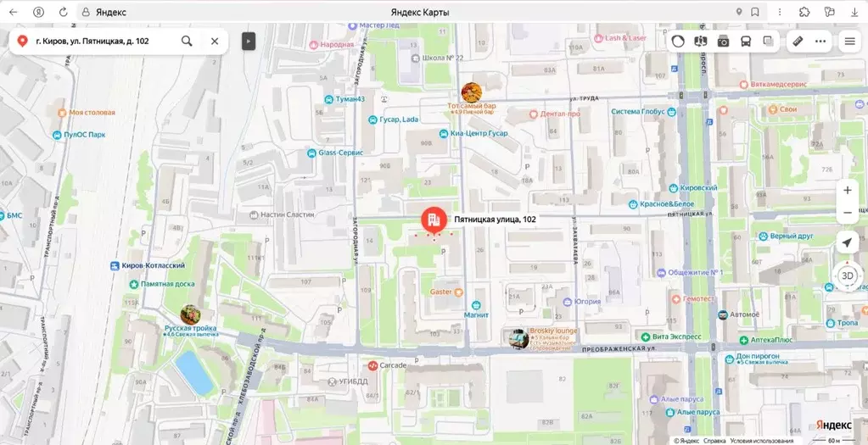Click the search magnifier icon
This screenshot has width=868, height=445.
pyautogui.click(x=187, y=41)
